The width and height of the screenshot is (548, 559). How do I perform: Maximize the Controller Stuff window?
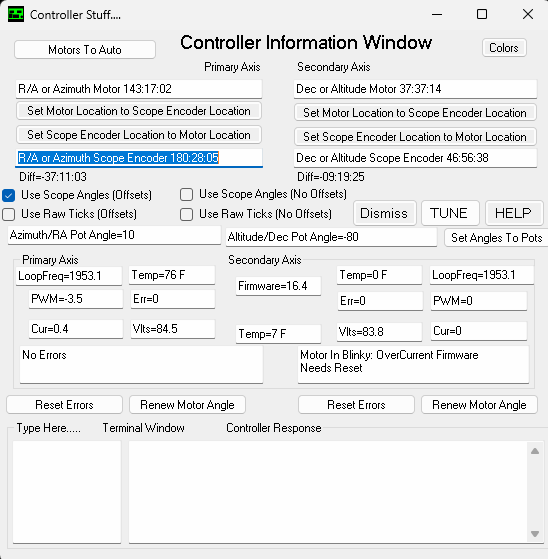coord(482,14)
